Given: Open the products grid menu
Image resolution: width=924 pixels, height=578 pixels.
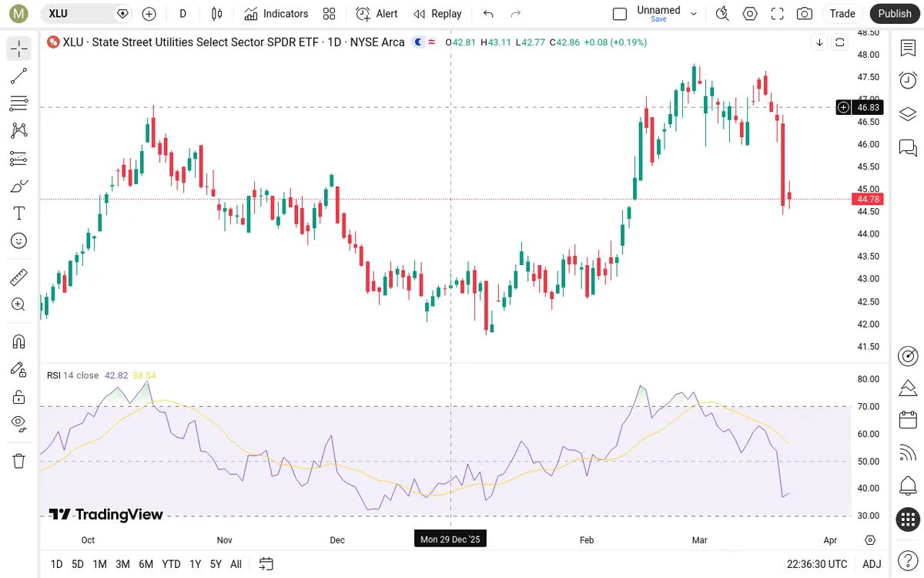Looking at the screenshot, I should pyautogui.click(x=908, y=519).
